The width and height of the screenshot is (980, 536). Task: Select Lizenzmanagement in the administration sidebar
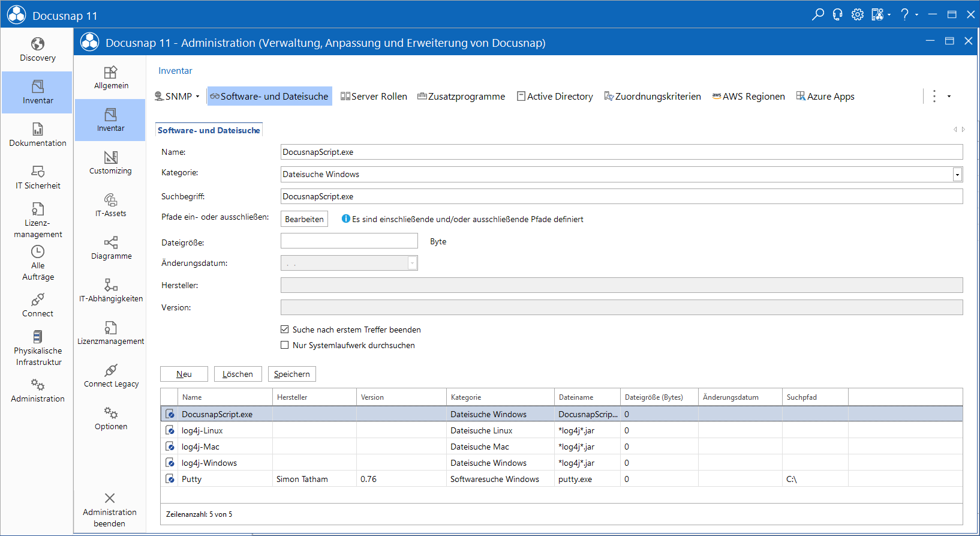[110, 333]
